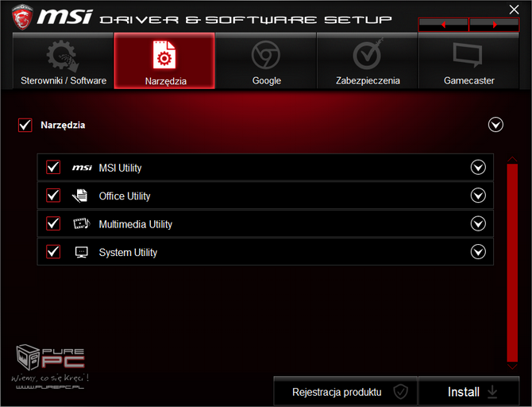Expand the System Utility row chevron
The width and height of the screenshot is (532, 407).
click(x=478, y=252)
